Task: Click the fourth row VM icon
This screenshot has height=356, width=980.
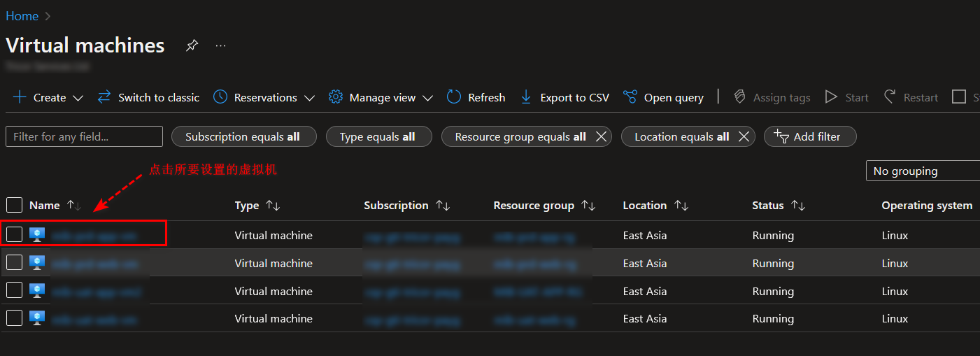Action: [x=38, y=318]
